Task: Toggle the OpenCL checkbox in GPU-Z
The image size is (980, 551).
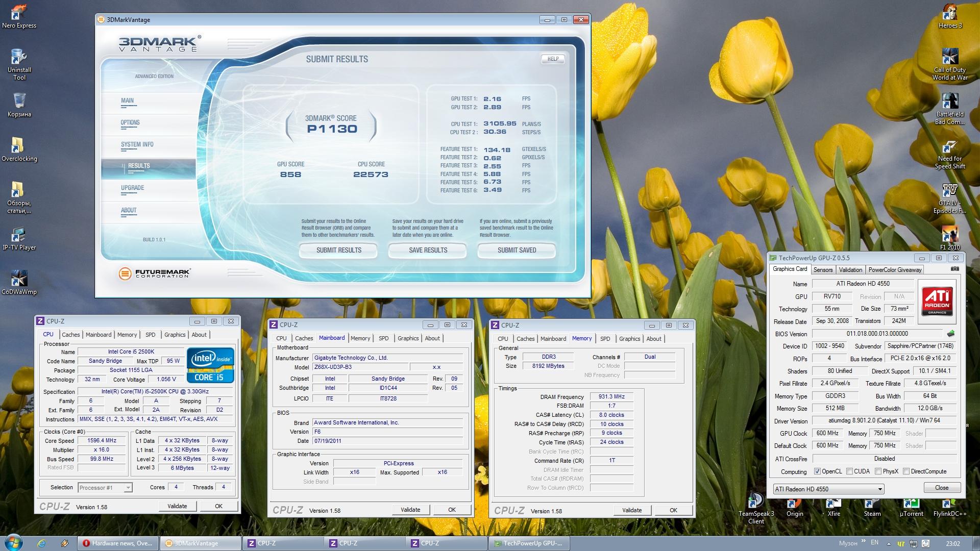Action: click(x=817, y=471)
